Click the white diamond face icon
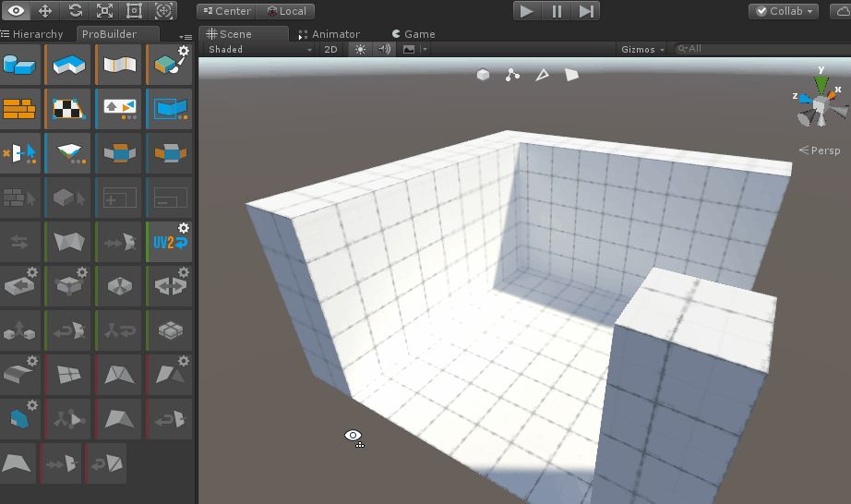This screenshot has height=504, width=851. point(68,153)
